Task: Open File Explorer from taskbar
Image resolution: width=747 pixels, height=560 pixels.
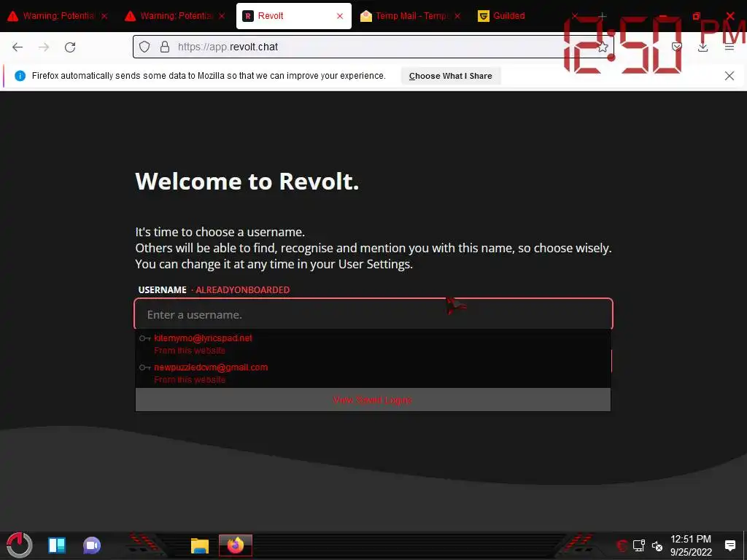Action: point(200,545)
